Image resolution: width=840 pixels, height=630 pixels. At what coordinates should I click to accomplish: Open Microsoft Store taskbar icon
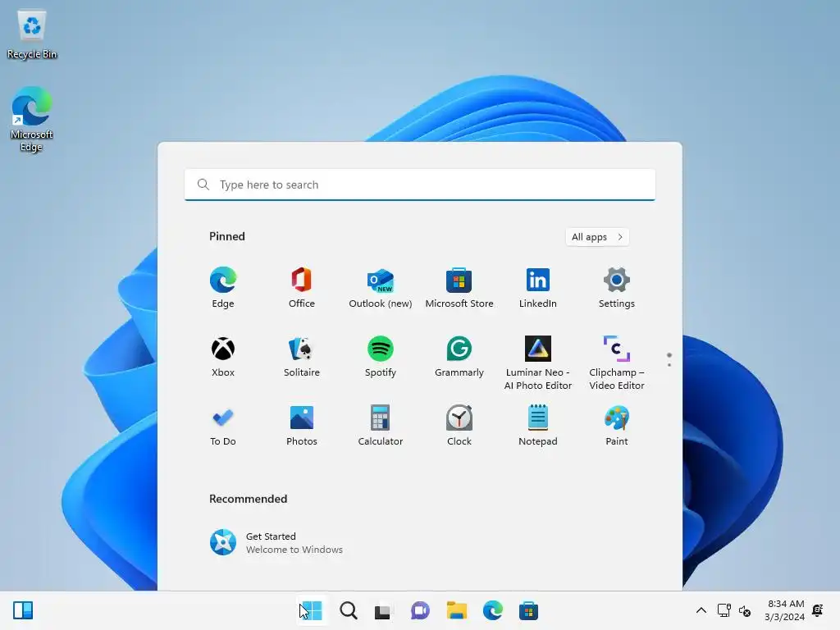pos(528,610)
